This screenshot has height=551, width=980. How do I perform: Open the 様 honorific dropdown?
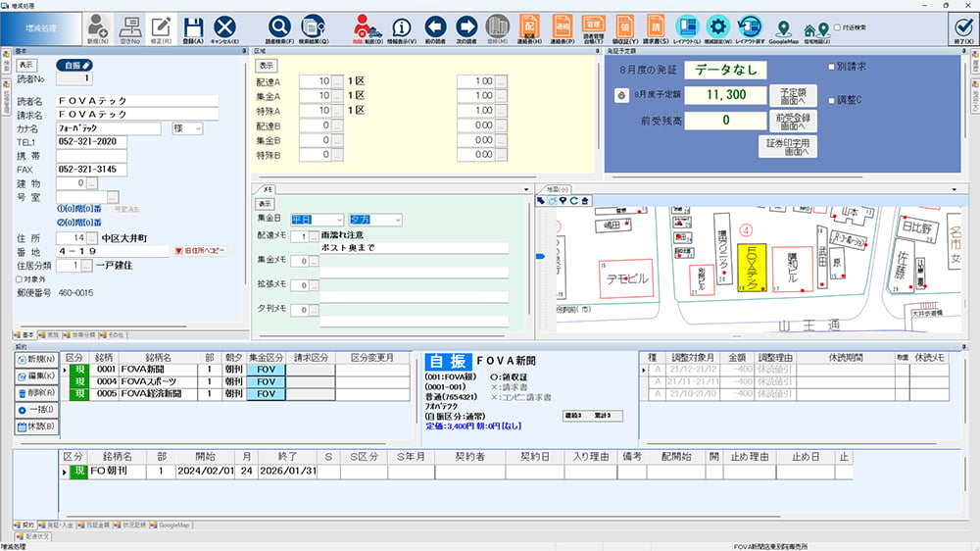[x=187, y=128]
